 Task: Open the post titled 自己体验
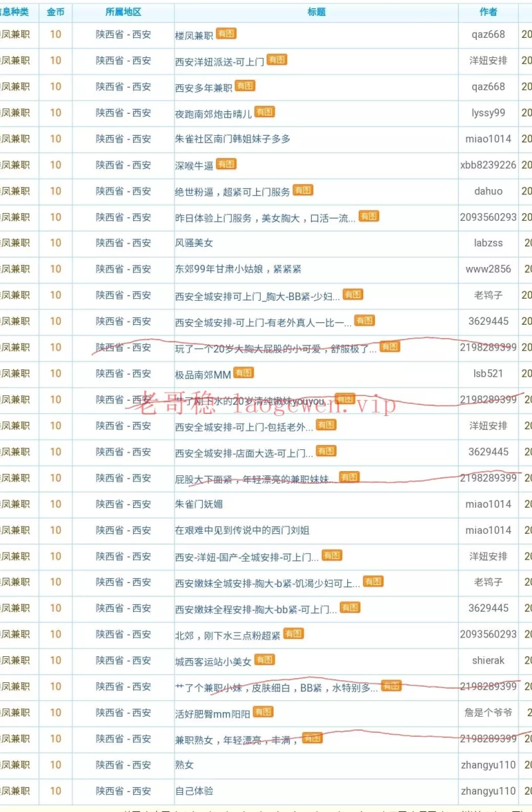click(x=194, y=791)
